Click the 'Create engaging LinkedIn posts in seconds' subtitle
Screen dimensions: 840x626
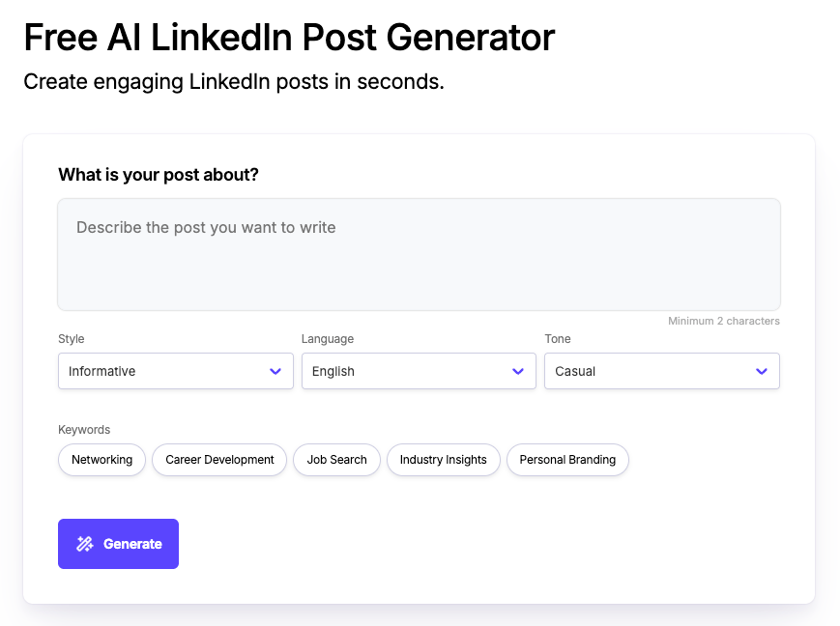tap(232, 82)
